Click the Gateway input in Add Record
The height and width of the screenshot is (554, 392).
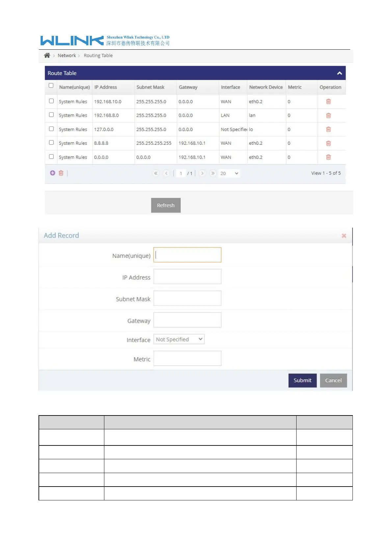tap(188, 320)
